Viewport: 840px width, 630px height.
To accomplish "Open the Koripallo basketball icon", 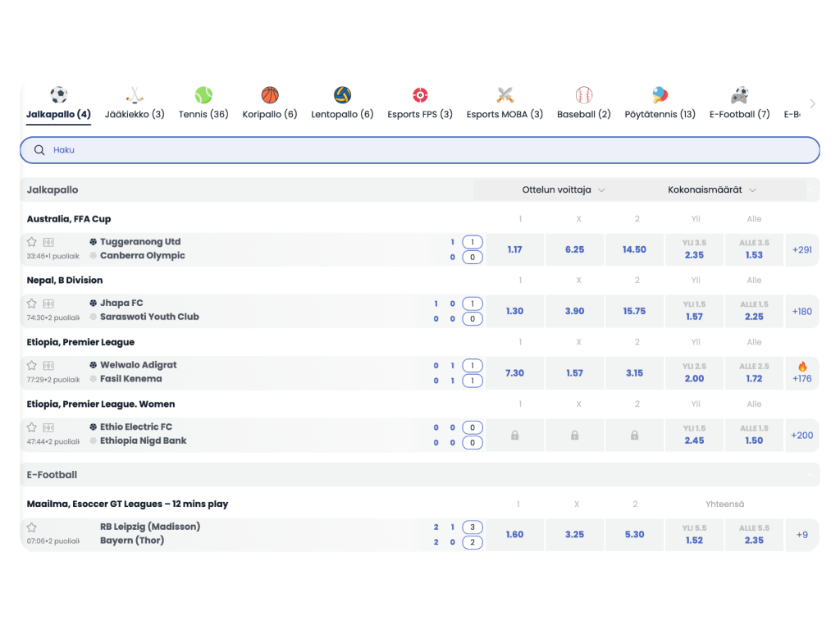I will click(x=270, y=95).
